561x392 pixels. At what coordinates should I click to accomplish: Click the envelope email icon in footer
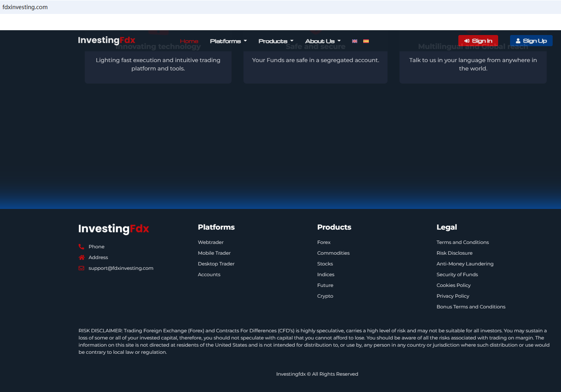(82, 268)
